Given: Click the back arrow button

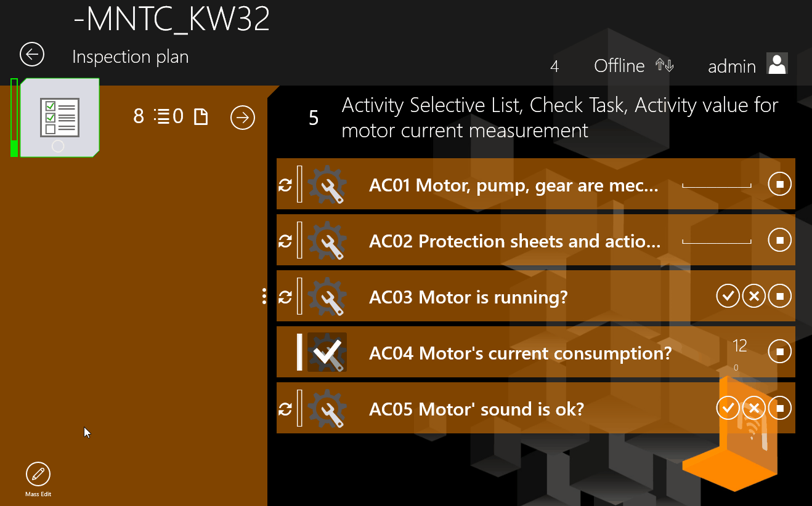Looking at the screenshot, I should click(x=32, y=54).
